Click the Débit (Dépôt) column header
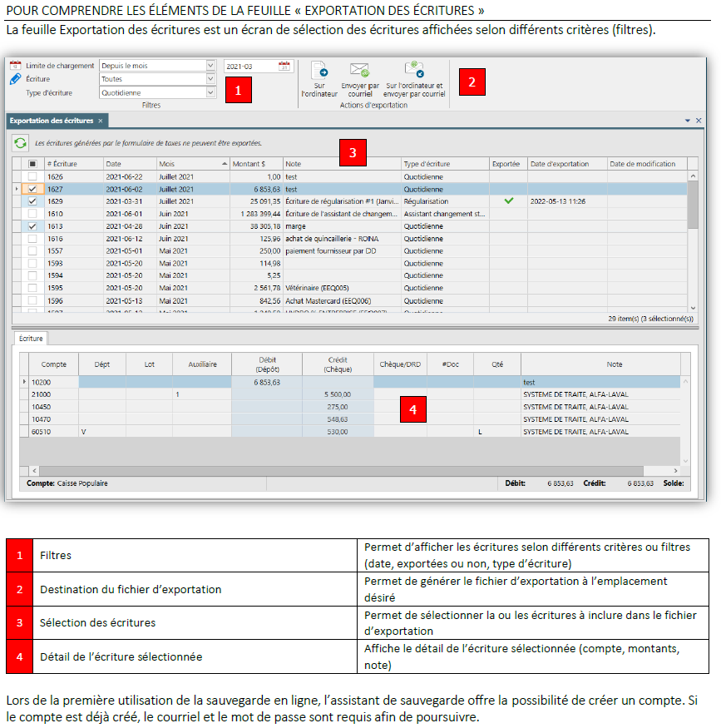The width and height of the screenshot is (721, 728). click(267, 364)
